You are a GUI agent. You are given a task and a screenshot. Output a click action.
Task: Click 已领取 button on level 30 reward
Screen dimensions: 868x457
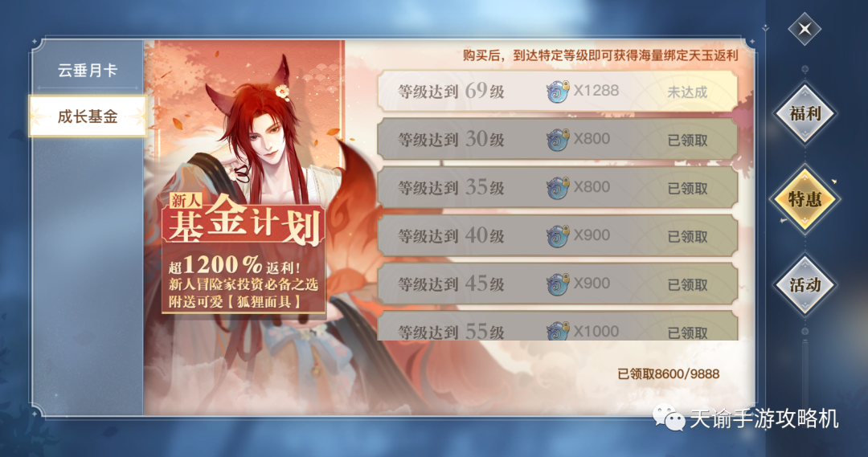point(687,140)
